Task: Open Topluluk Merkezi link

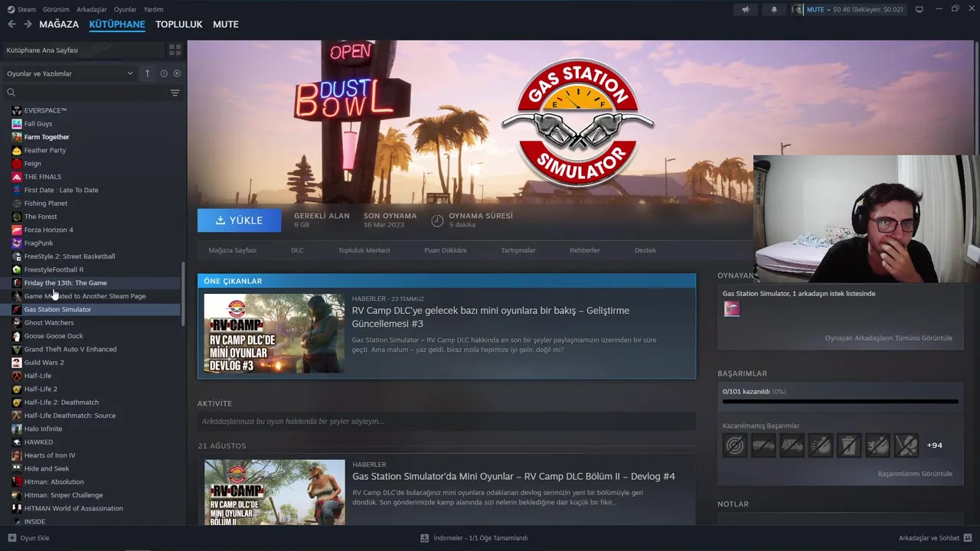Action: (364, 250)
